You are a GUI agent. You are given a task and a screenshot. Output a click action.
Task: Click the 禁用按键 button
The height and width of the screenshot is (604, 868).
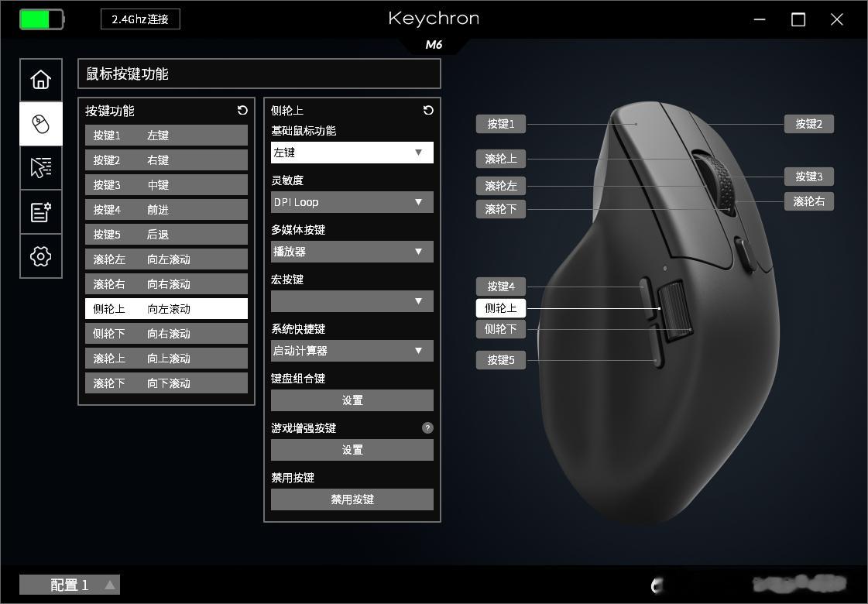352,499
